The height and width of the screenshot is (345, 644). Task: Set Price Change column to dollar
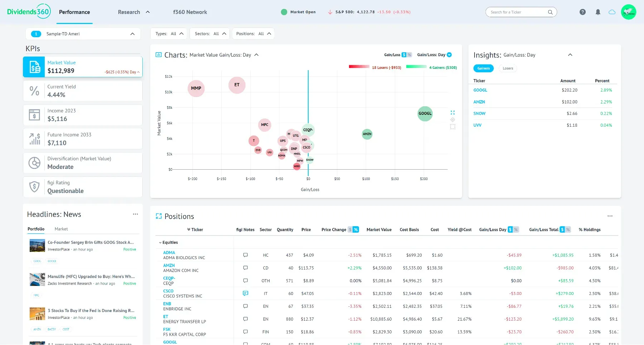click(x=350, y=229)
